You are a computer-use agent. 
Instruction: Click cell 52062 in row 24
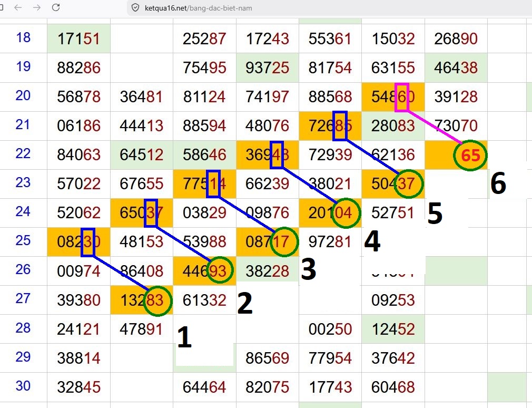click(x=78, y=213)
